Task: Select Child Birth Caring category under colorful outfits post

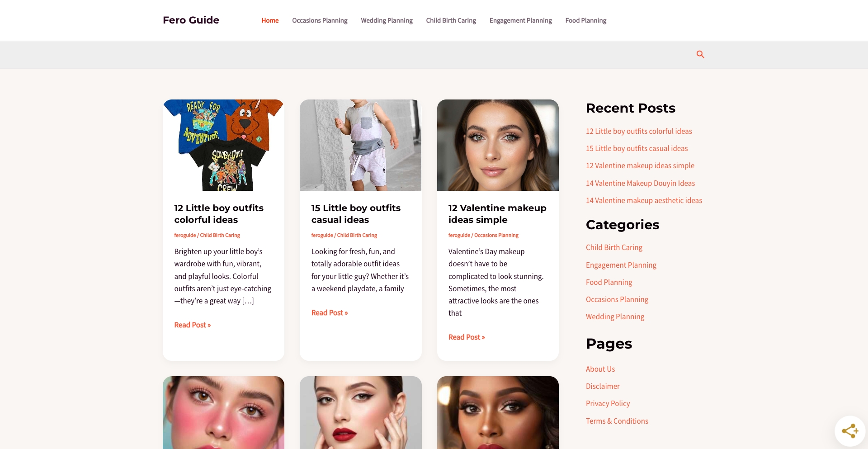Action: pos(220,235)
